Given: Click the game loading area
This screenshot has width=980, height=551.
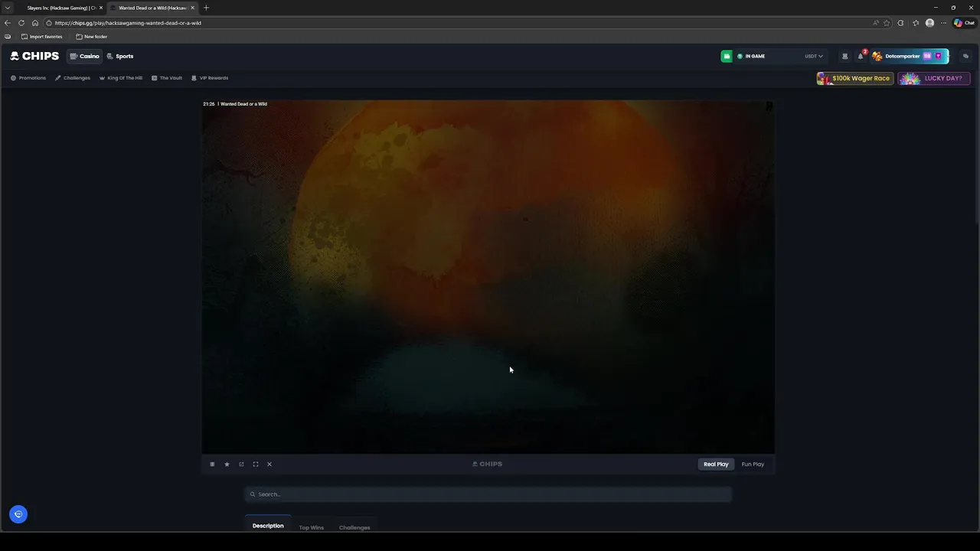Looking at the screenshot, I should 488,276.
